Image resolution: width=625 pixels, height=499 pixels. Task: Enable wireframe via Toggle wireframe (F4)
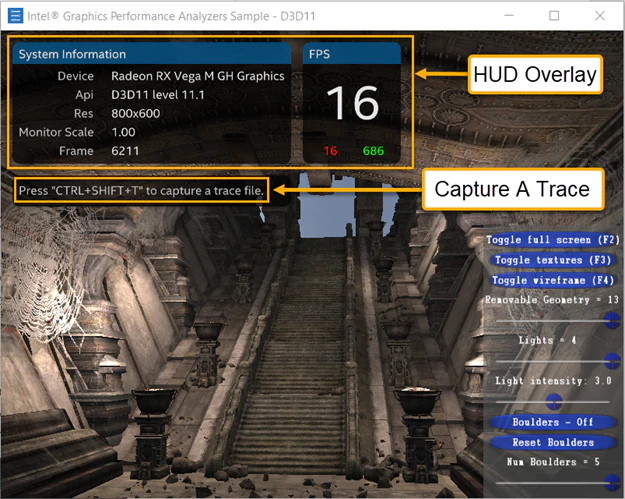551,280
